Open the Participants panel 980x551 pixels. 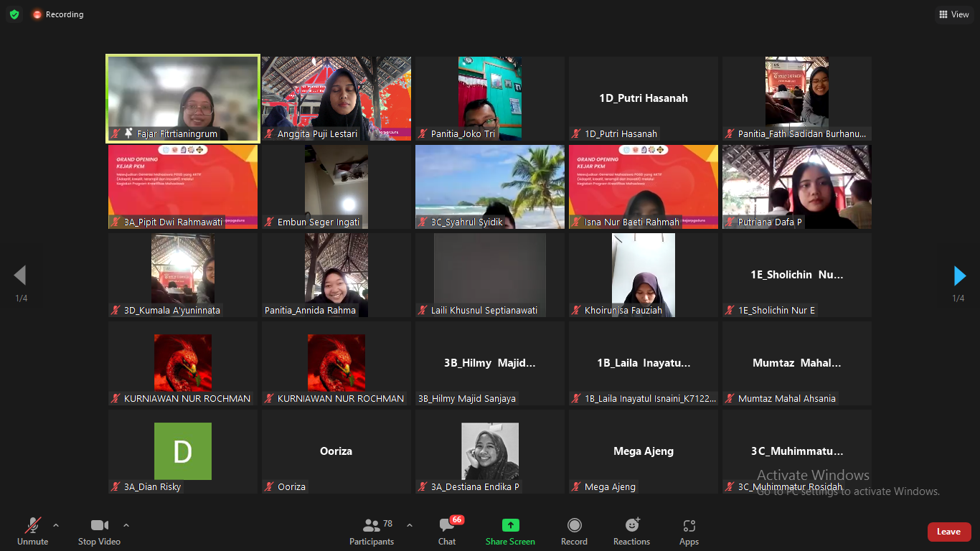(x=372, y=532)
